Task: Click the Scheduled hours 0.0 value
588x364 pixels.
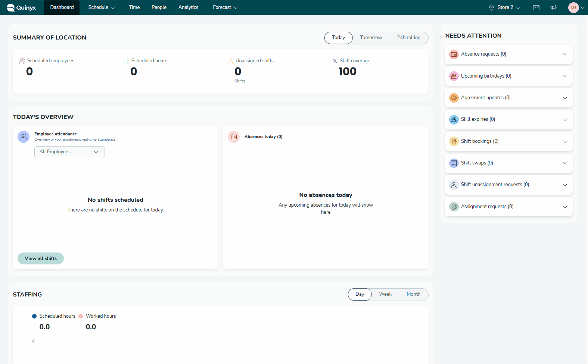Action: [44, 327]
